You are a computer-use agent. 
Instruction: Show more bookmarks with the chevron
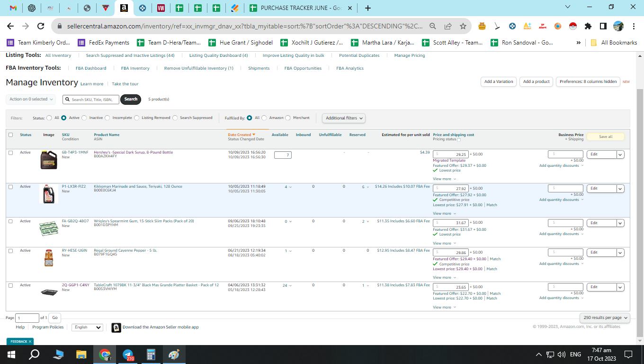(578, 43)
